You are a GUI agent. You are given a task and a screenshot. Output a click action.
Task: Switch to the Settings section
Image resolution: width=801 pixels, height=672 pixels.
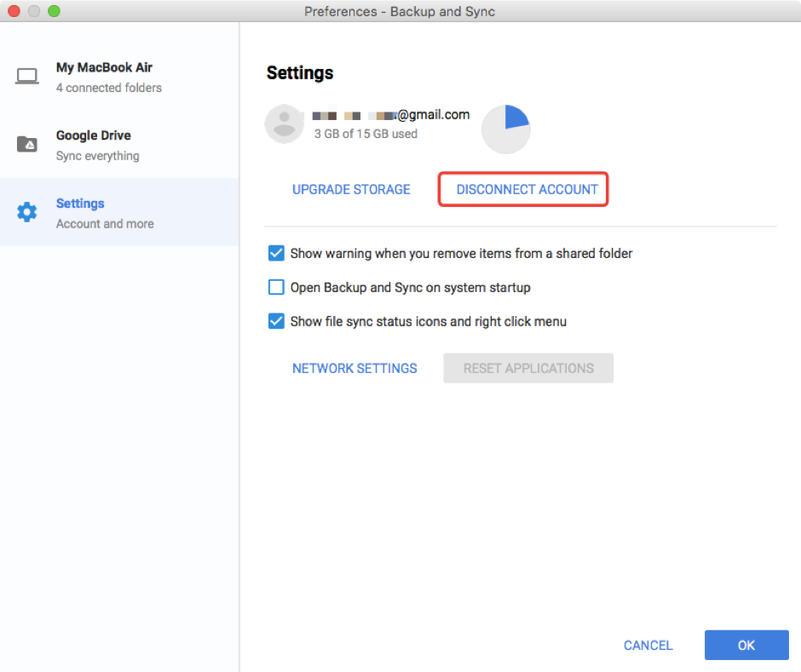(79, 204)
